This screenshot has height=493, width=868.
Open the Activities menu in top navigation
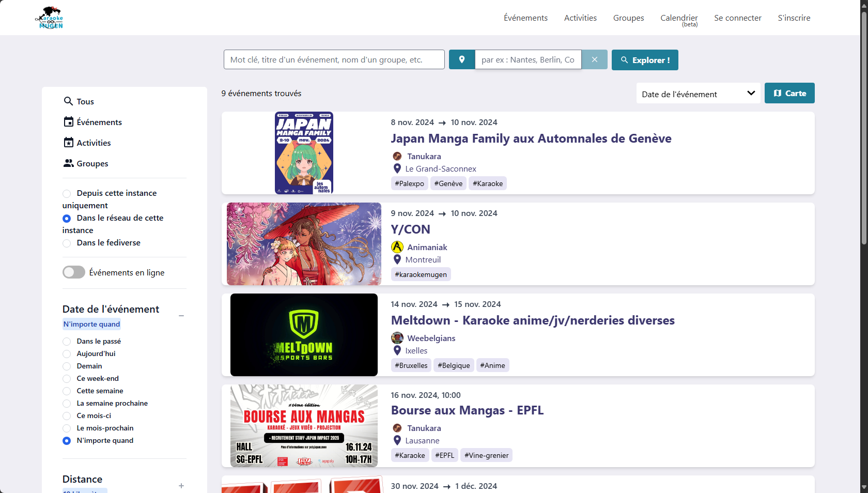pos(580,18)
